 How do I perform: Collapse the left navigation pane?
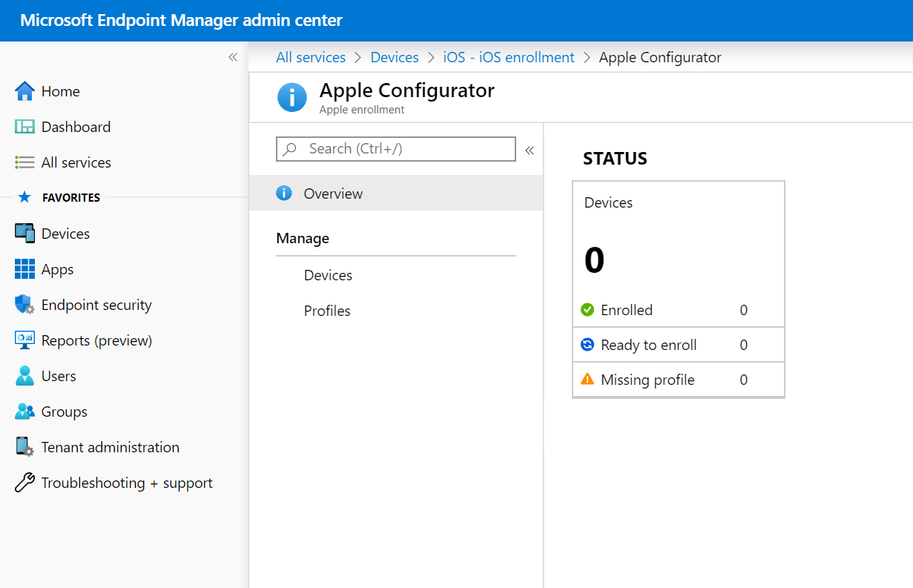click(232, 56)
